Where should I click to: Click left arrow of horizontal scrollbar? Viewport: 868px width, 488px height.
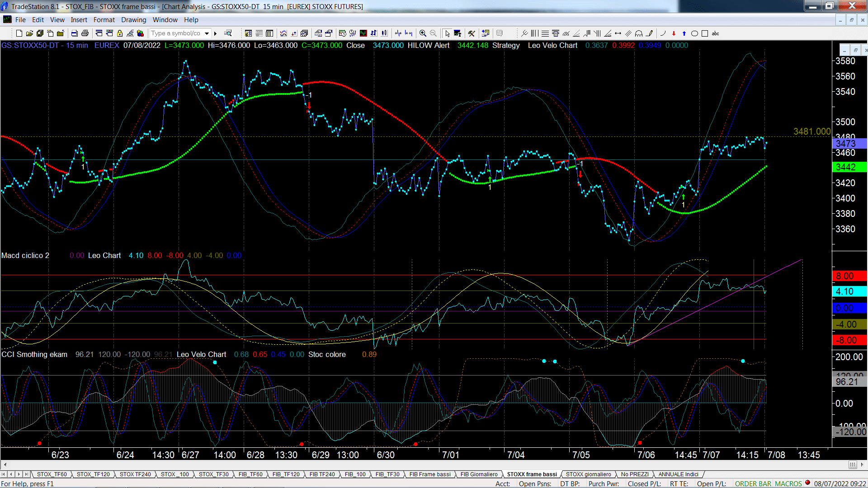coord(5,465)
